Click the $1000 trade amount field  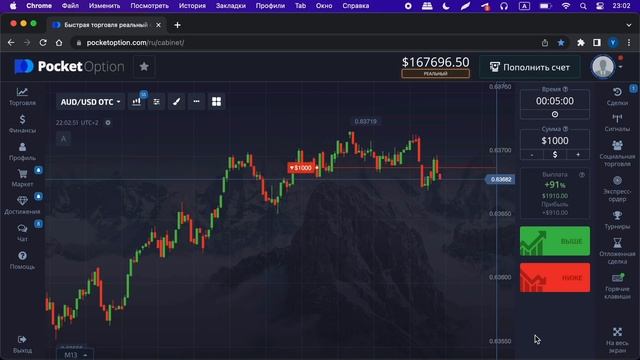click(555, 141)
